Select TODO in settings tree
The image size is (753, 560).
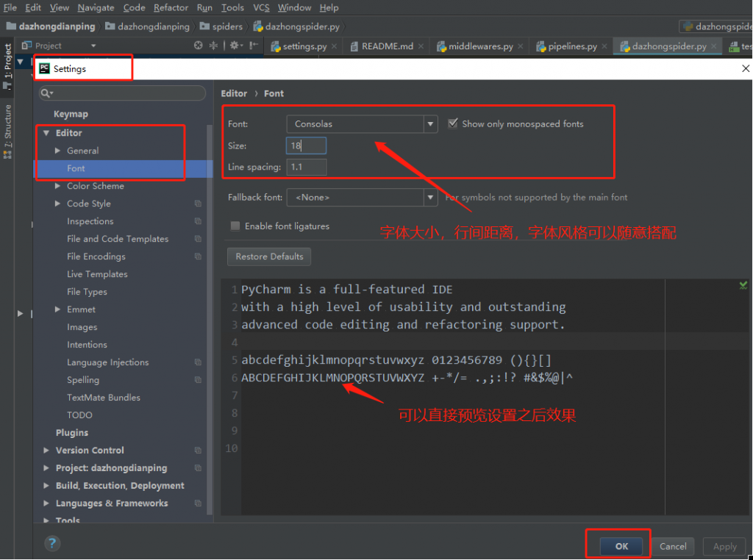[x=79, y=415]
